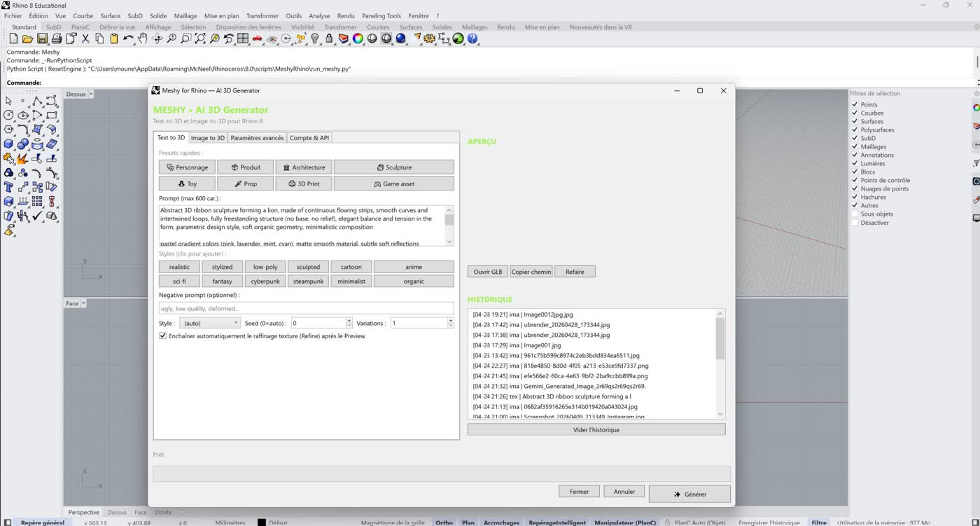Toggle Ortho mode in status bar
Screen dimensions: 980x526
tap(444, 522)
